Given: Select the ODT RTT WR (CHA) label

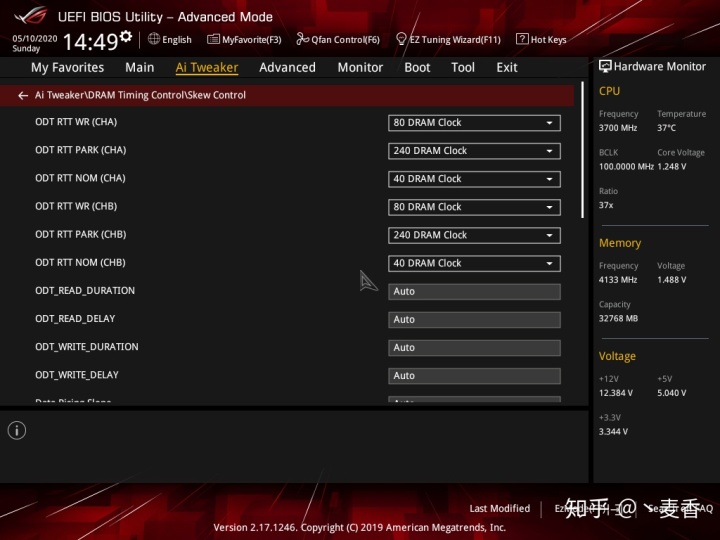Looking at the screenshot, I should (x=76, y=122).
